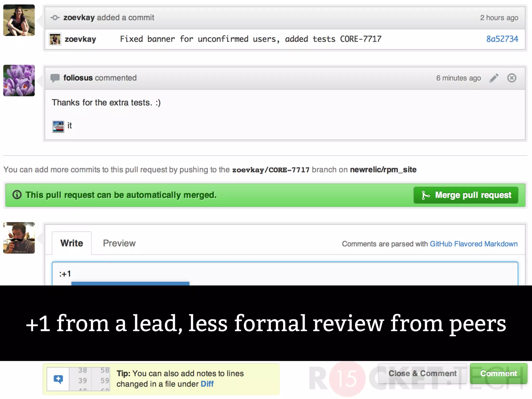Open the Diff link in tip

click(207, 384)
